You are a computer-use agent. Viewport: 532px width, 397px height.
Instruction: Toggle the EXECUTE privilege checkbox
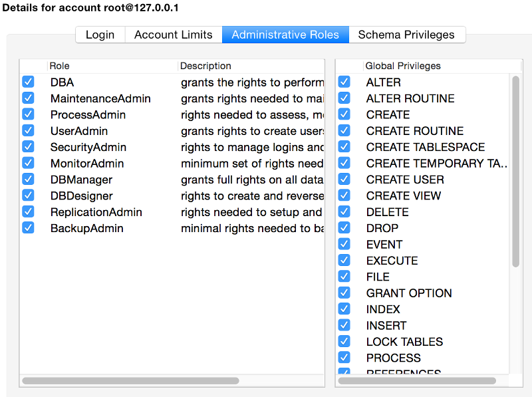pyautogui.click(x=344, y=260)
